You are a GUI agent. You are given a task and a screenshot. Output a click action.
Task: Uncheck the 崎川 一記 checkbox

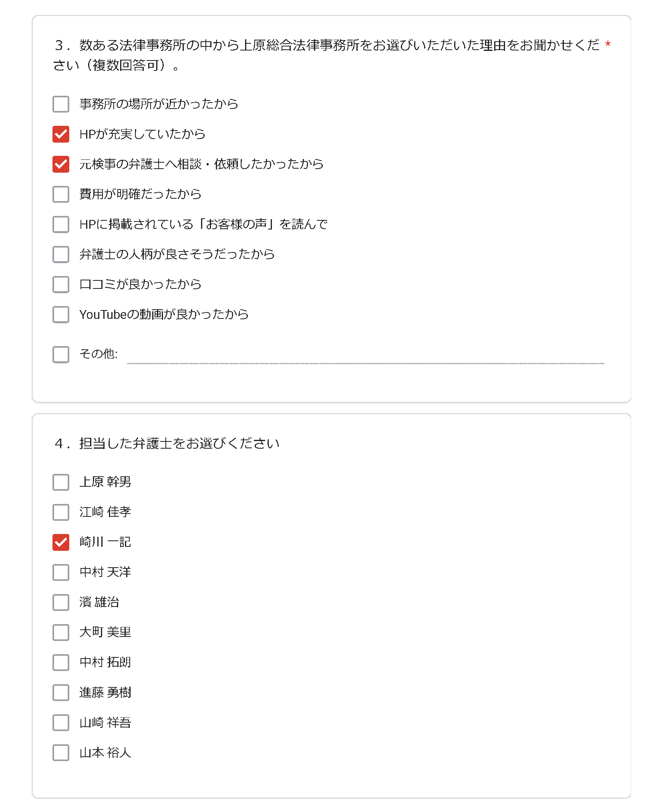(61, 542)
